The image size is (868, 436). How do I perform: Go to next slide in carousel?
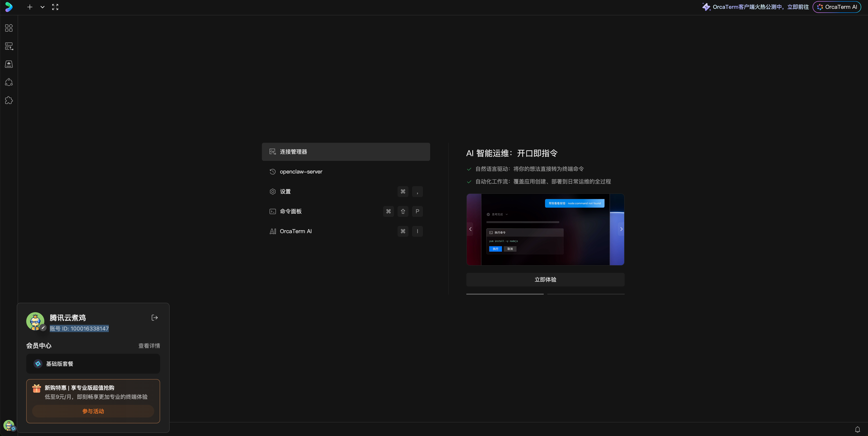[x=621, y=229]
